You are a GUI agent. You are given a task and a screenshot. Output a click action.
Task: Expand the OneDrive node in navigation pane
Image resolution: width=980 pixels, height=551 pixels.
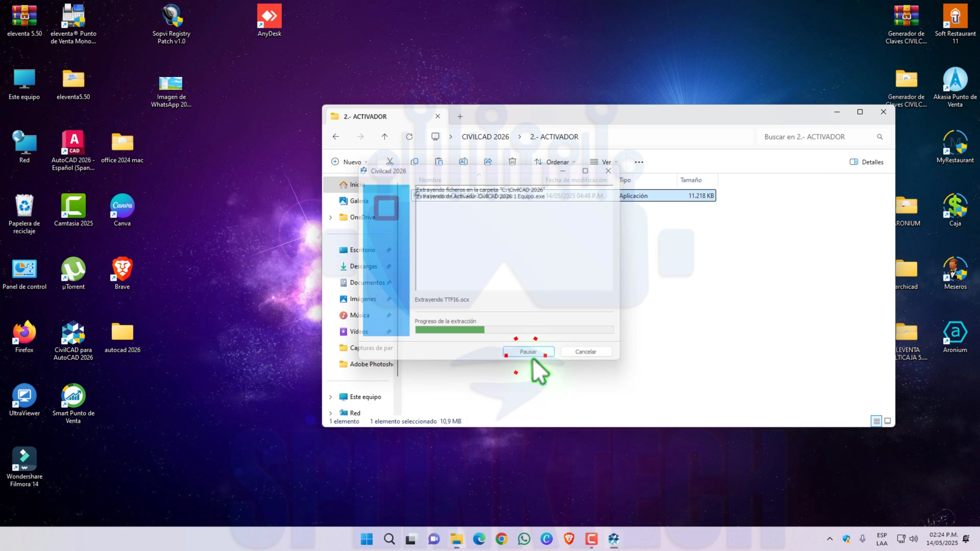tap(331, 217)
